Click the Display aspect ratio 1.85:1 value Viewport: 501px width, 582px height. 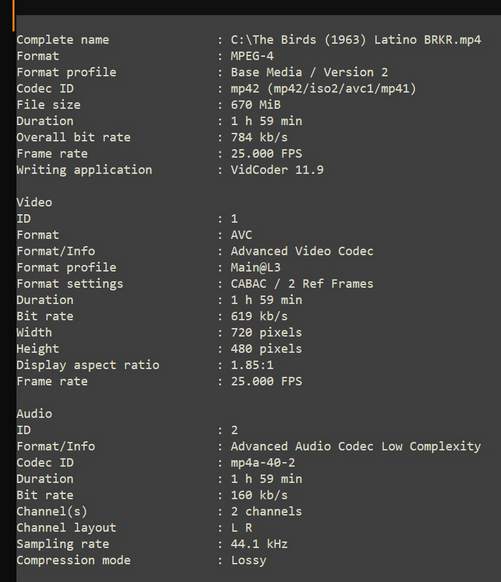pyautogui.click(x=252, y=365)
